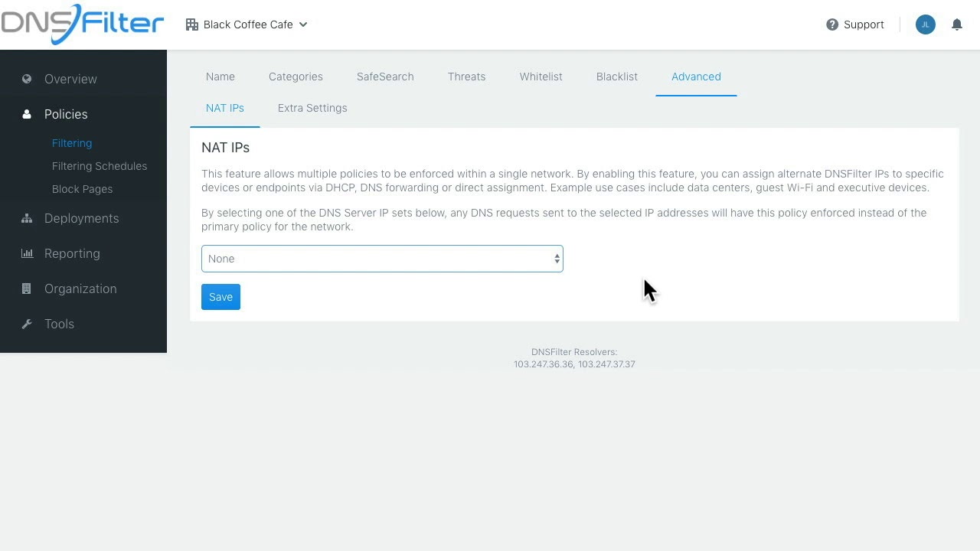Select the Tools wrench icon
Screen dimensions: 980x551
click(x=27, y=324)
